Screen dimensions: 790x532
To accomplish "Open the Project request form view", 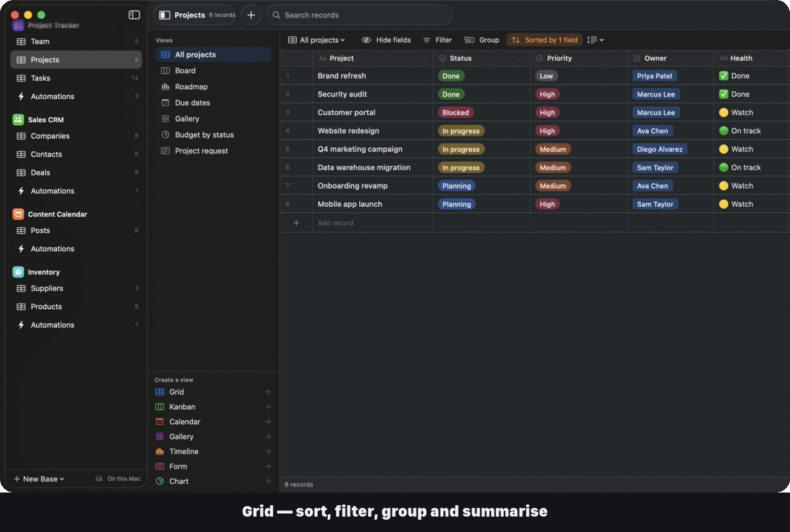I will (213, 151).
